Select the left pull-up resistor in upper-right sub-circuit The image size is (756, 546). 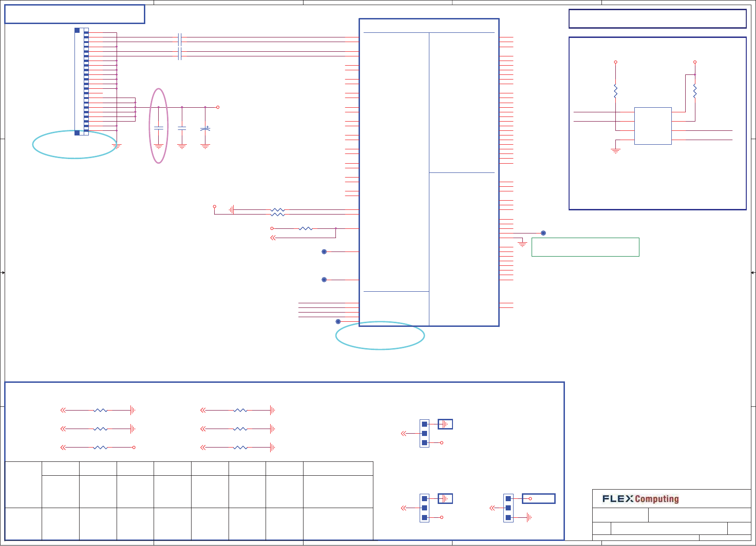tap(615, 91)
